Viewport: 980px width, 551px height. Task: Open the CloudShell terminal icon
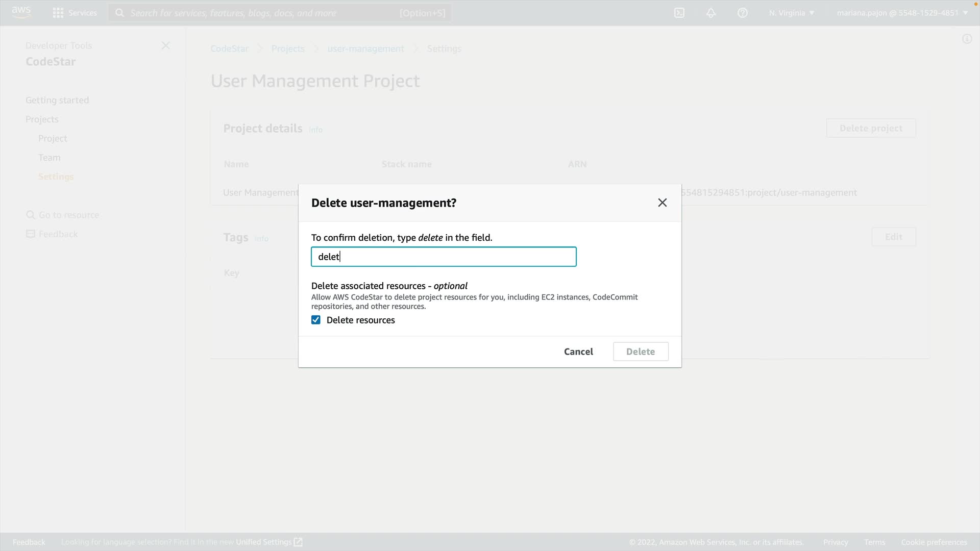coord(679,13)
